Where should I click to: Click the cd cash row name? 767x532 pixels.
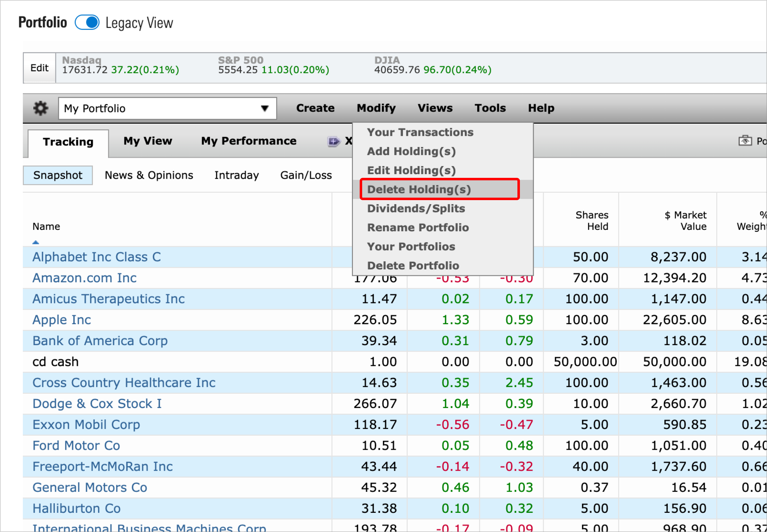point(55,362)
